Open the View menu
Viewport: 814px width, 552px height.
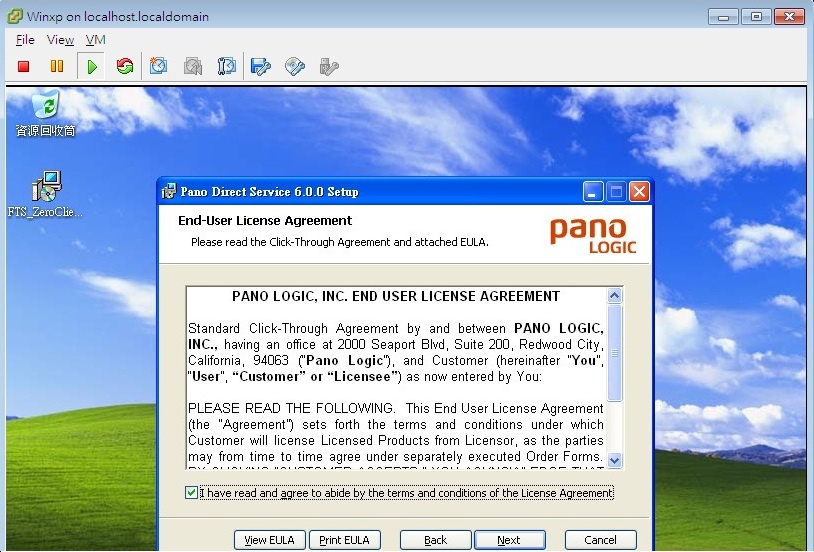60,40
